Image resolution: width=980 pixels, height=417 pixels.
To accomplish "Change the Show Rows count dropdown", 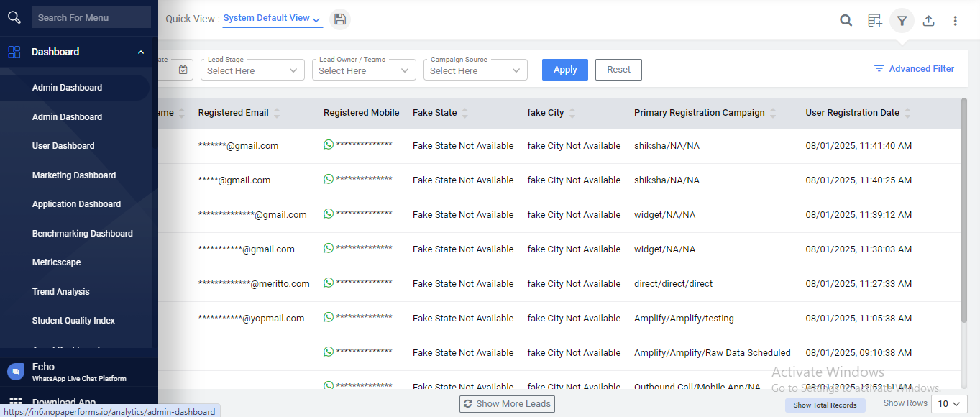I will click(948, 404).
